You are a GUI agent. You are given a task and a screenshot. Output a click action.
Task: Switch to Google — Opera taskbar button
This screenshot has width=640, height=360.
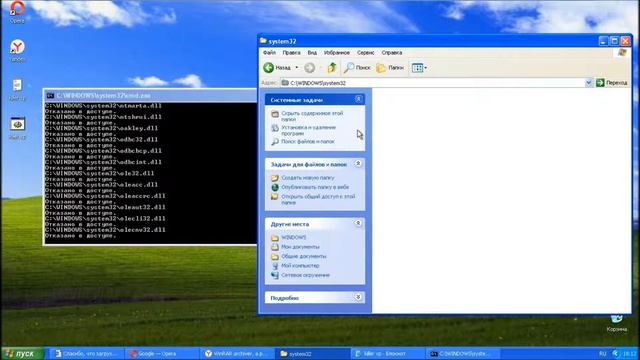162,353
